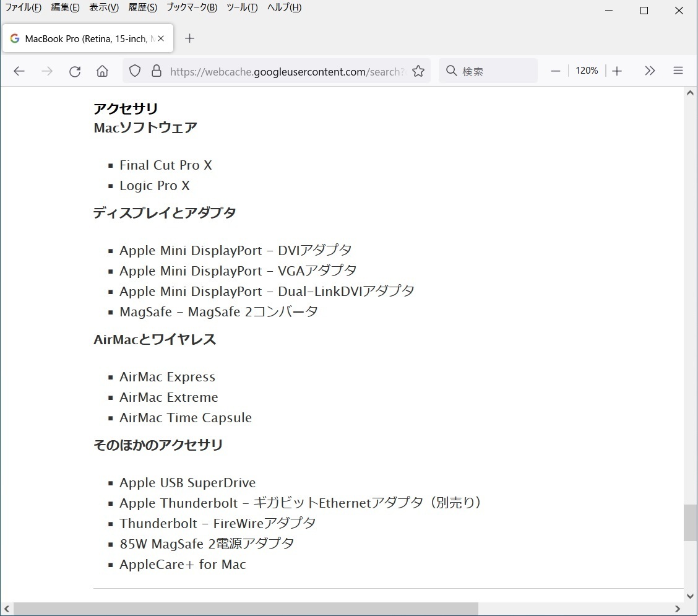698x616 pixels.
Task: Bookmark this page with the star
Action: click(418, 71)
